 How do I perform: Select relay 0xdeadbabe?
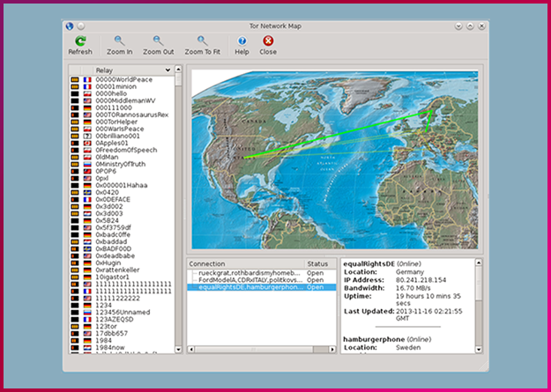tap(115, 255)
